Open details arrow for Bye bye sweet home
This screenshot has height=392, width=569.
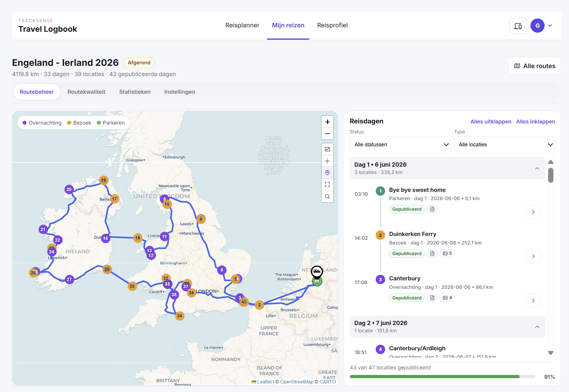(x=533, y=212)
